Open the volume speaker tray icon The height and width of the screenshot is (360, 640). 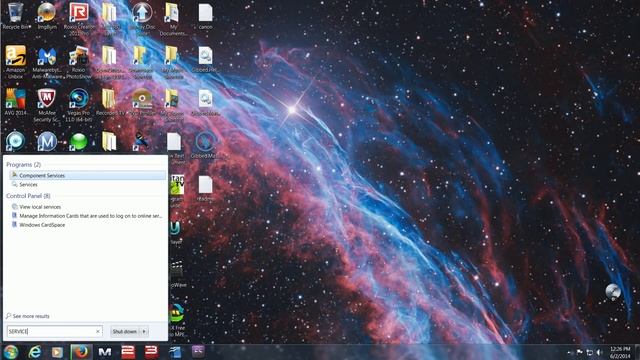[x=599, y=352]
